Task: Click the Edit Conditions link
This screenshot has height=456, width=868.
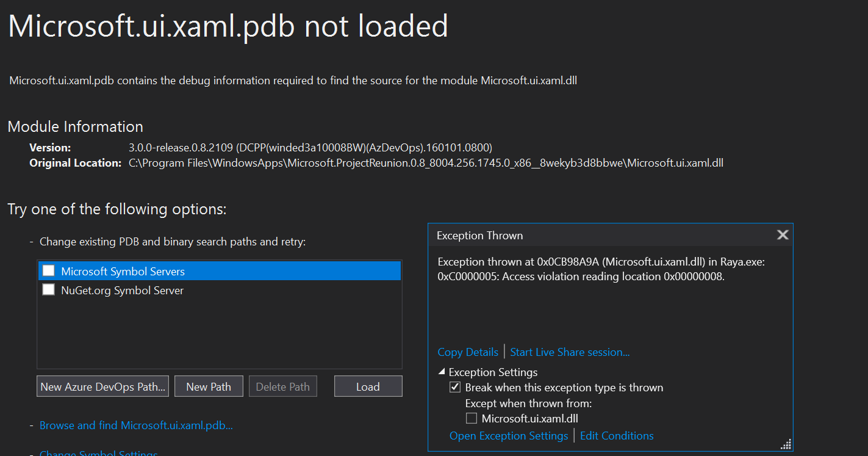Action: pos(617,436)
